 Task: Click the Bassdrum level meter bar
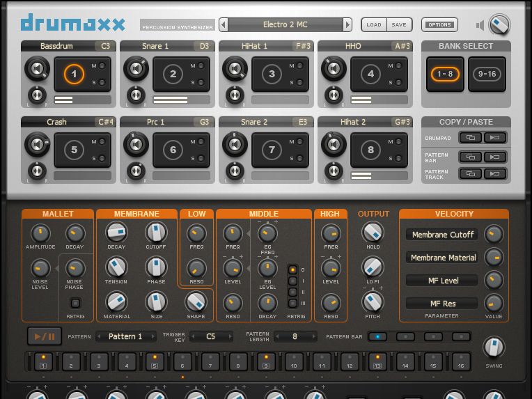click(82, 100)
